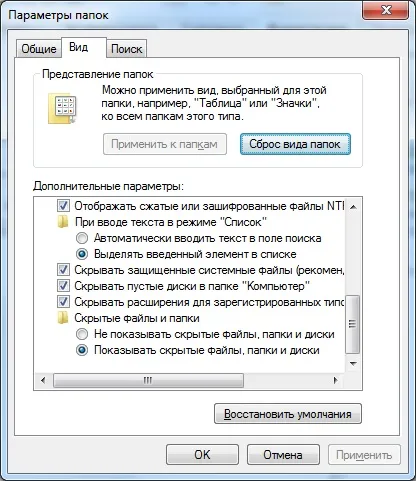Click the vertical scrollbar thumb
The width and height of the screenshot is (417, 481).
(353, 324)
